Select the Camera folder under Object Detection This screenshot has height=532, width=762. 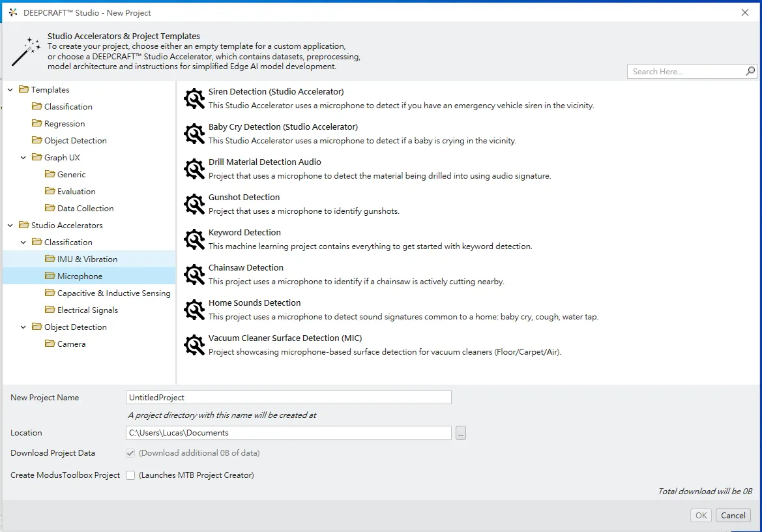point(71,344)
